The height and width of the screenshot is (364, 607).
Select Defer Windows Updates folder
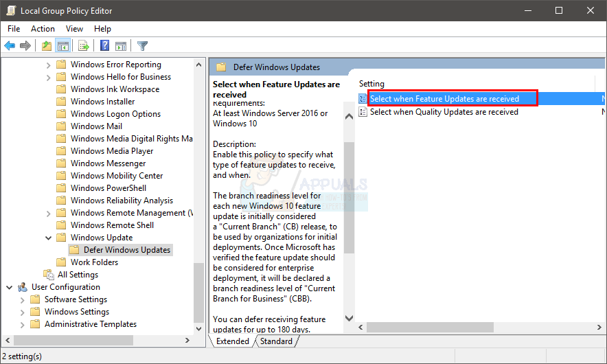[x=127, y=250]
